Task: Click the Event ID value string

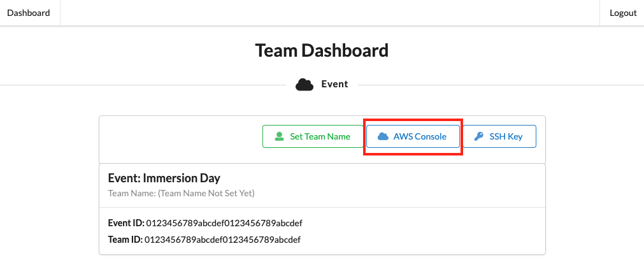Action: coord(224,223)
